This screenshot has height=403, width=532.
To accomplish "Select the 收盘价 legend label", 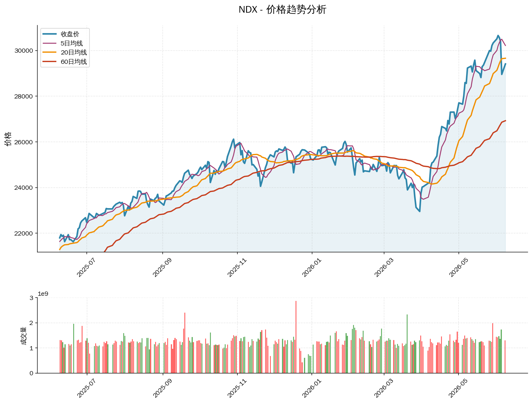I will [x=70, y=34].
